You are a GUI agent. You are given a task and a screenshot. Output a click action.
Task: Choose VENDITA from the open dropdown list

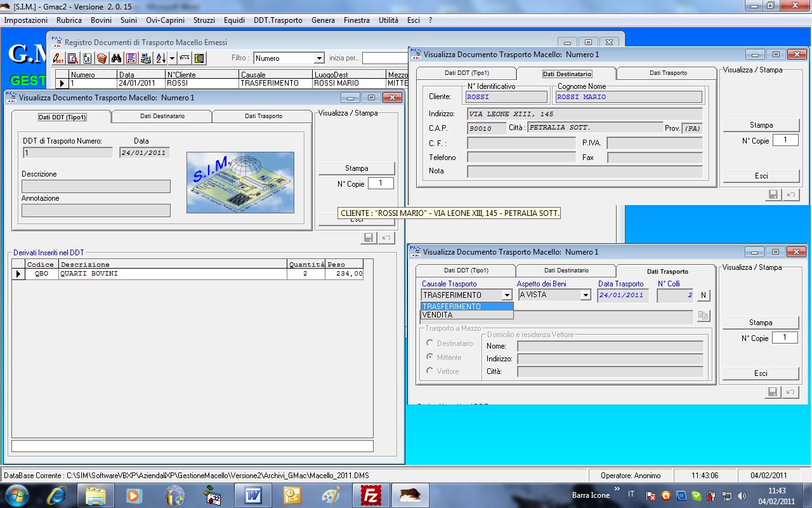(x=467, y=315)
